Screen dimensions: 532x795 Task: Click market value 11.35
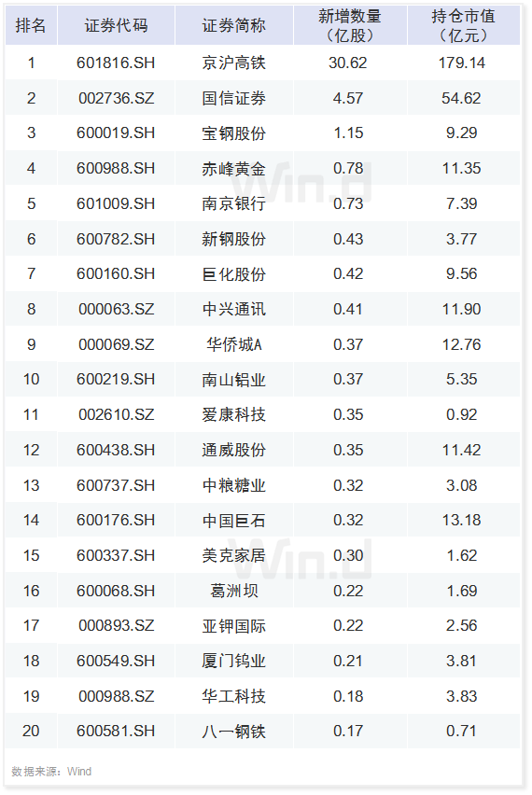461,168
